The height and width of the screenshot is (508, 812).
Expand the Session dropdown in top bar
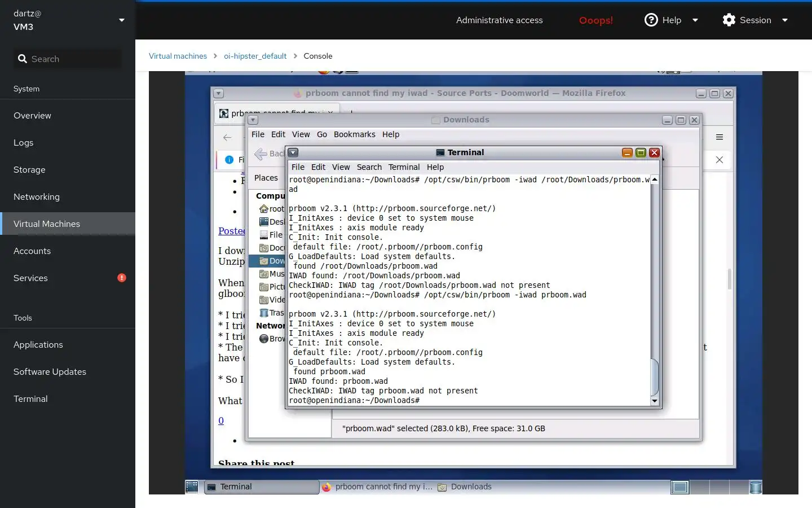(x=785, y=20)
